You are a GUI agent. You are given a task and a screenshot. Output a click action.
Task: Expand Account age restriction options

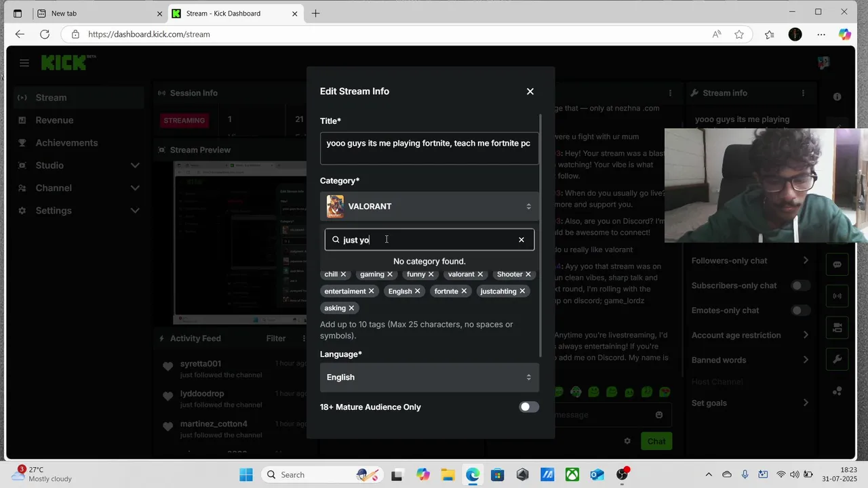click(806, 335)
